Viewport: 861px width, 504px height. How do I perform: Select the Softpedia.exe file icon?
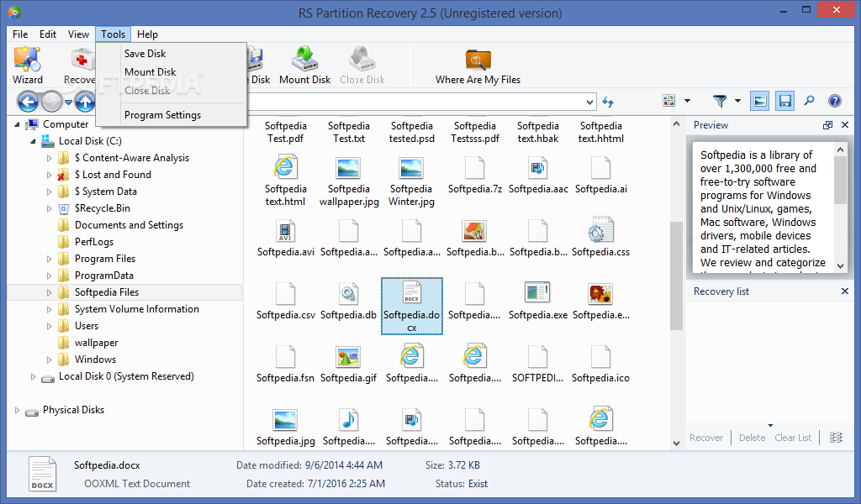point(537,293)
